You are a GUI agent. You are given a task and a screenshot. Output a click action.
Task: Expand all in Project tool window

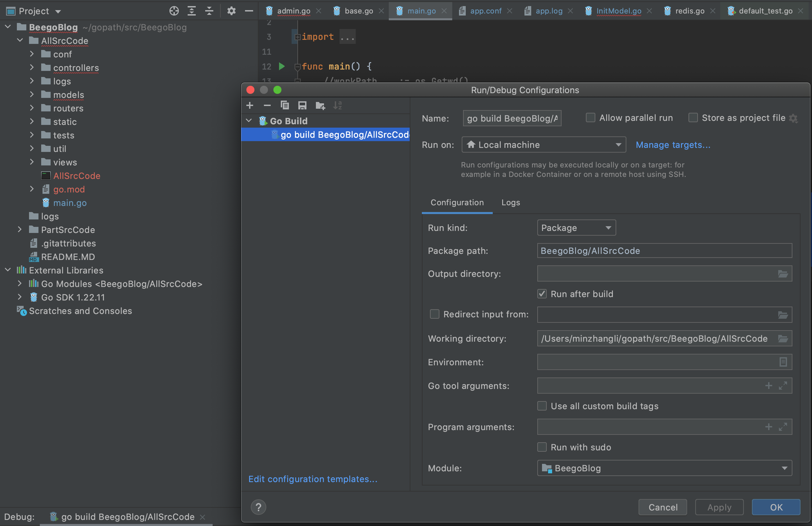coord(192,11)
